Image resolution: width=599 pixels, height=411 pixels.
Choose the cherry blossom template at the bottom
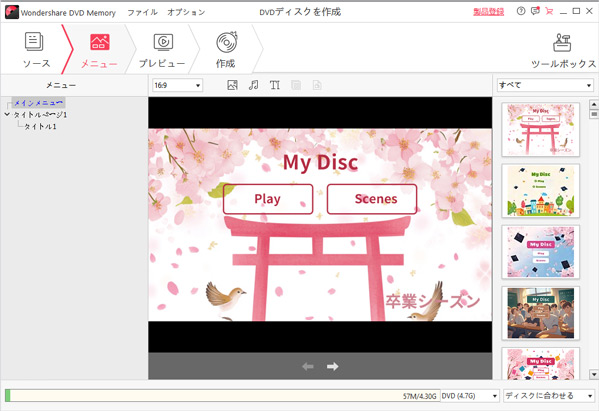point(541,363)
